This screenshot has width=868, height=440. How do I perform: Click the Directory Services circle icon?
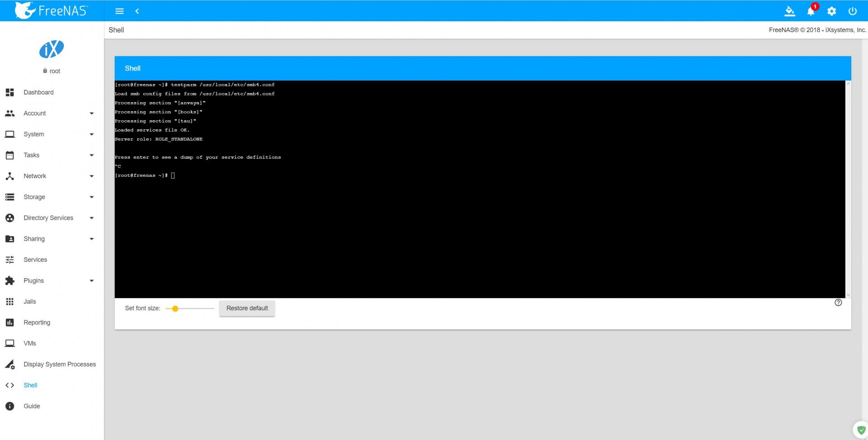tap(9, 218)
